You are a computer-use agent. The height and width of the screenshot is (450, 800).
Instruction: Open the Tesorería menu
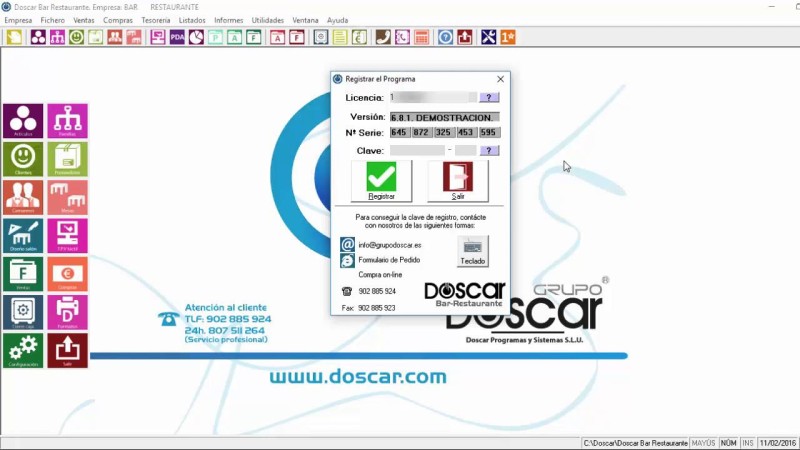pyautogui.click(x=156, y=20)
